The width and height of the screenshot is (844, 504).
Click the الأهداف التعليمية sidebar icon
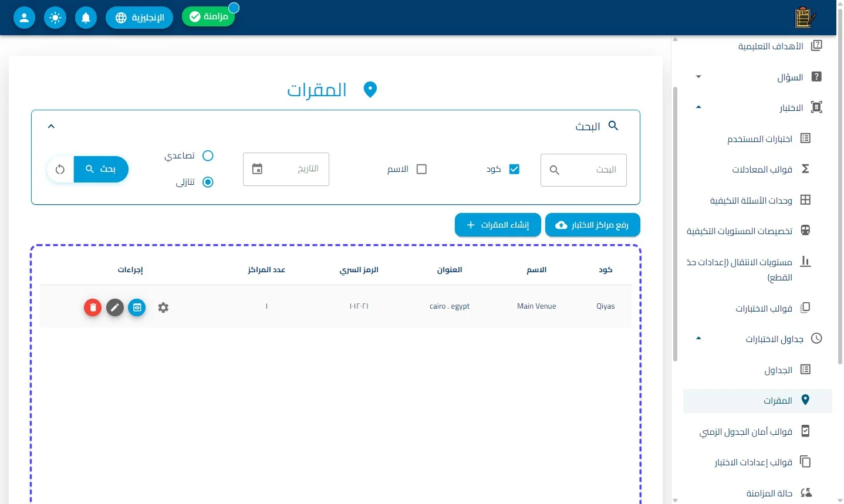point(816,46)
